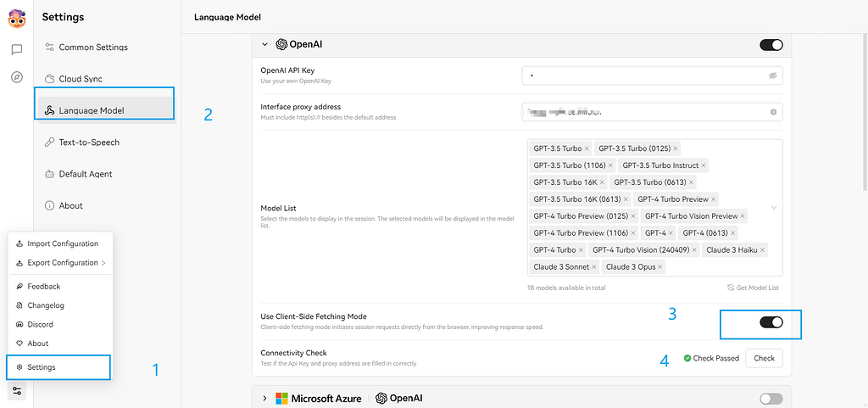Expand the Microsoft Azure section
The width and height of the screenshot is (868, 408).
tap(264, 398)
